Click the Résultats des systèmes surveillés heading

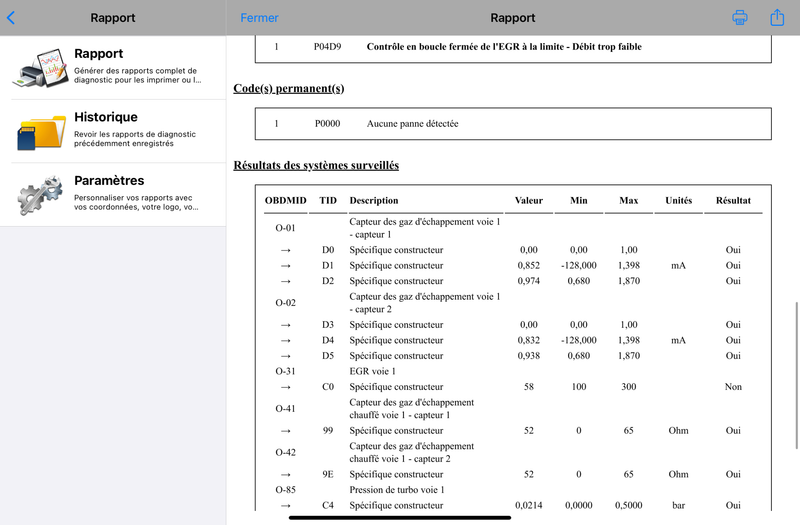(x=316, y=165)
